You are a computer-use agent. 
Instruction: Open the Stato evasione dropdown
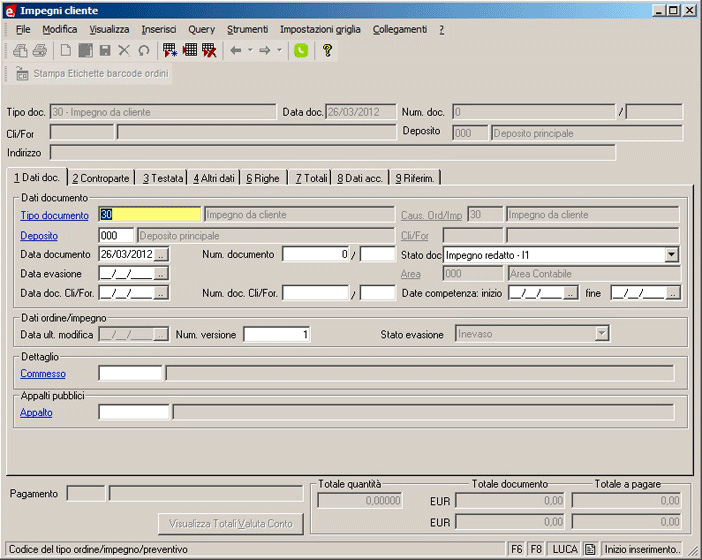tap(602, 333)
